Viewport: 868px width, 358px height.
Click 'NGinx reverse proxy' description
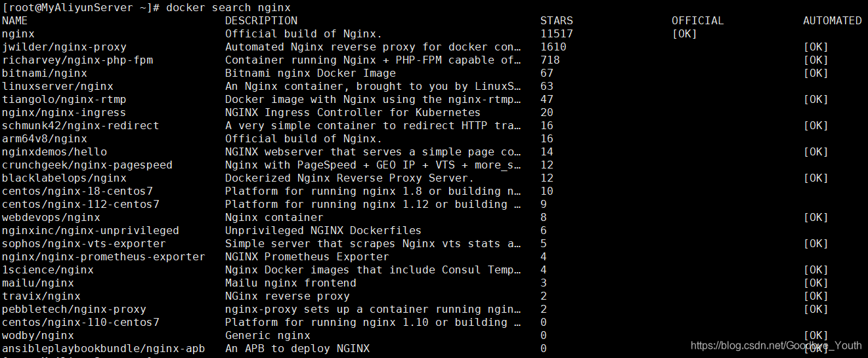coord(288,296)
